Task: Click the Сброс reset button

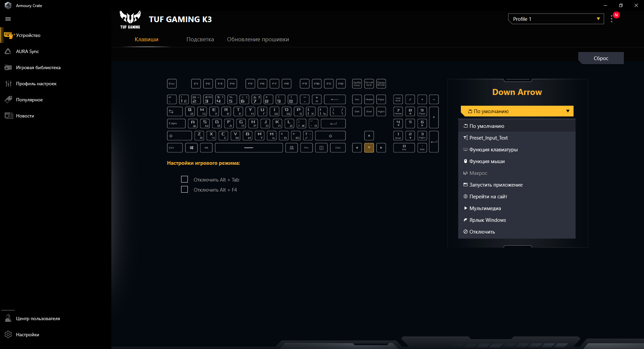Action: click(x=601, y=58)
